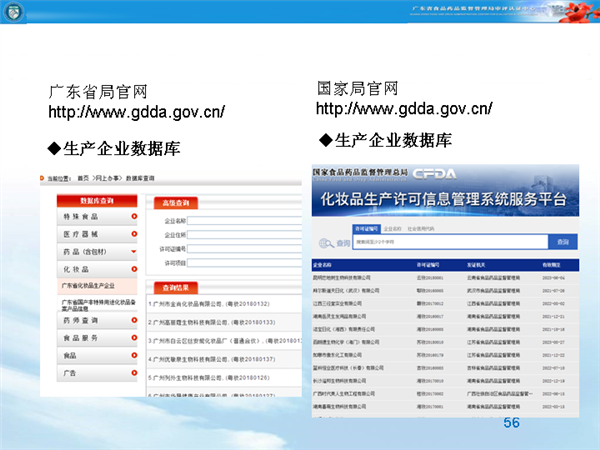The width and height of the screenshot is (600, 450).
Task: Click the red arrow icon beside 食品
Action: click(132, 356)
